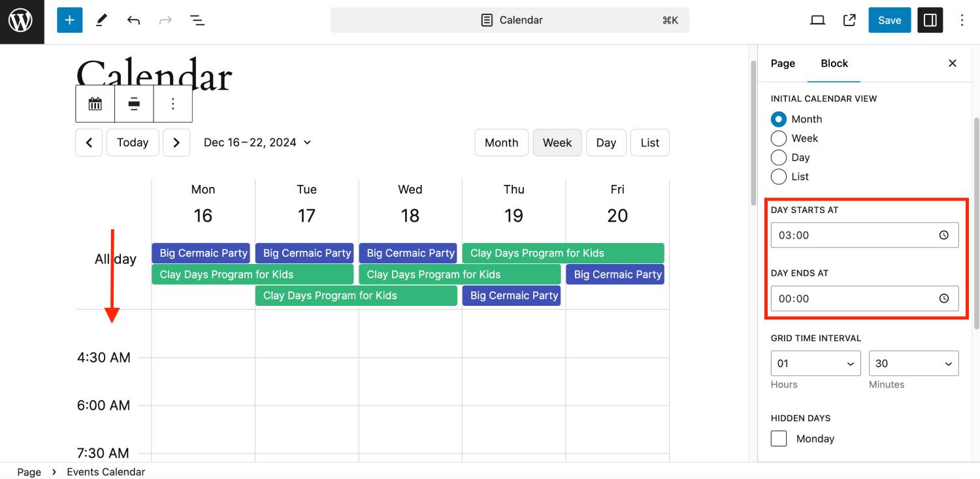Open Thursday's Big Cermaic Party event
980x479 pixels.
pyautogui.click(x=512, y=295)
